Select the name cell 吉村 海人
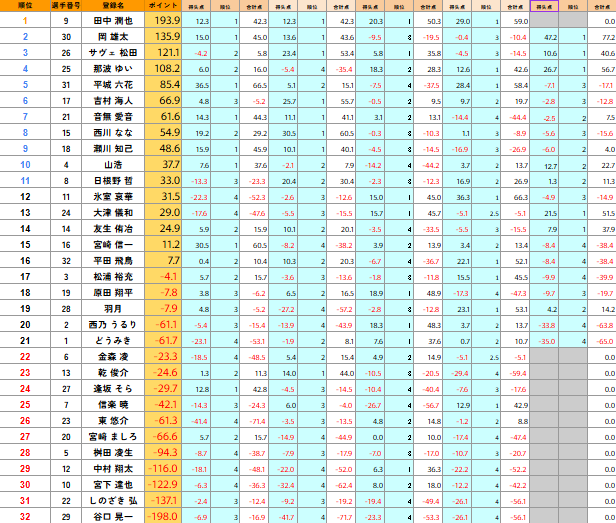The image size is (616, 523). 113,101
